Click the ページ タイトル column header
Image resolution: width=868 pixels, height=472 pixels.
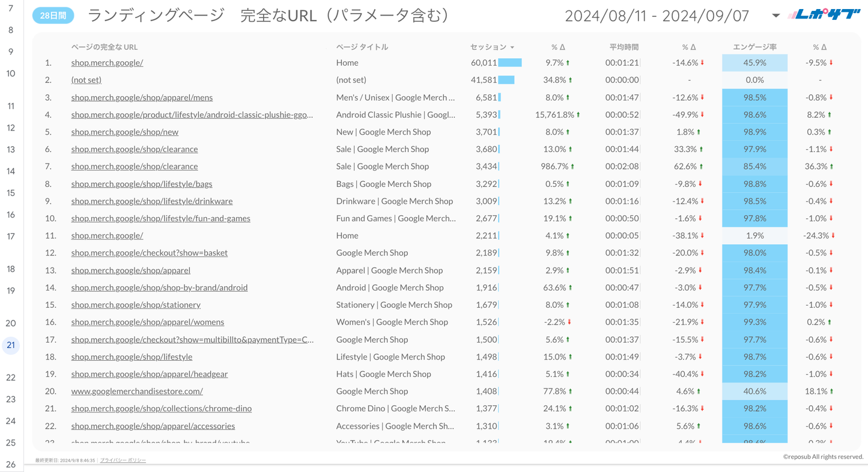pos(362,47)
